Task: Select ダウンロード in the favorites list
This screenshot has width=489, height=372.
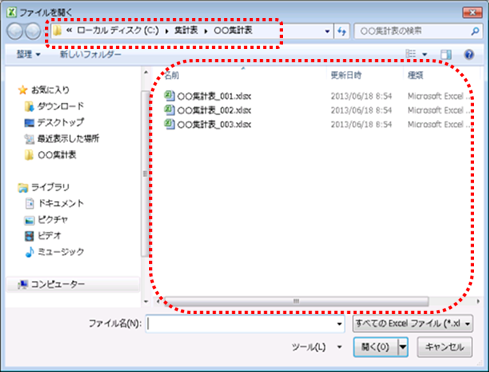Action: click(x=54, y=106)
